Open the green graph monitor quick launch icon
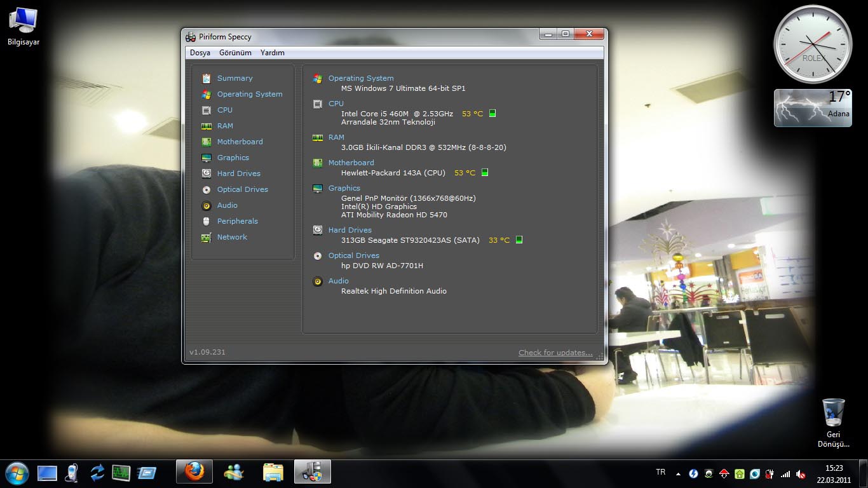The width and height of the screenshot is (868, 488). tap(121, 473)
